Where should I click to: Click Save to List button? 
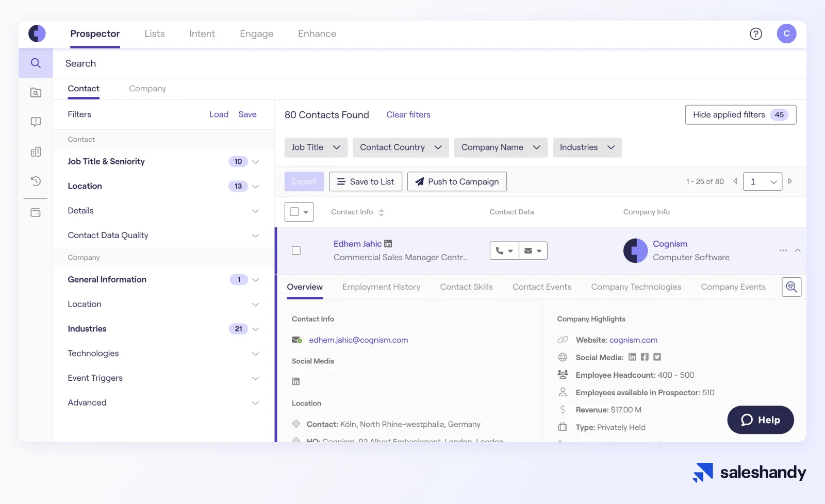pyautogui.click(x=366, y=181)
